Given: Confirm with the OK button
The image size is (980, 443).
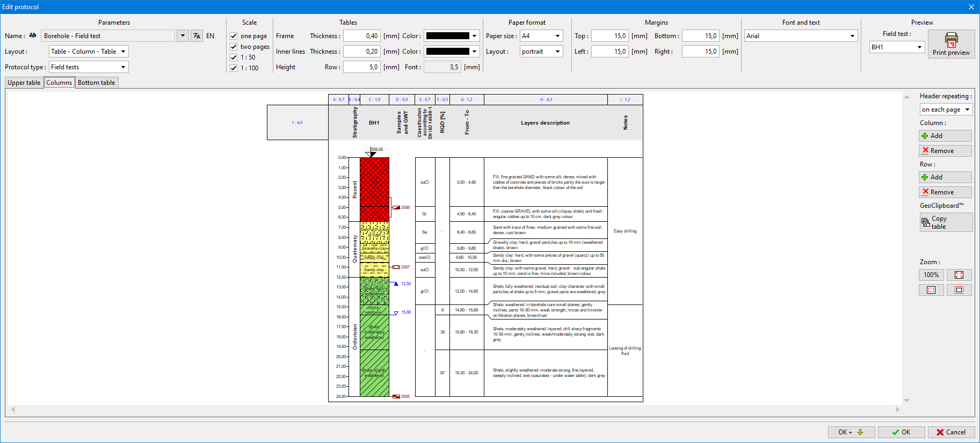Looking at the screenshot, I should tap(902, 432).
